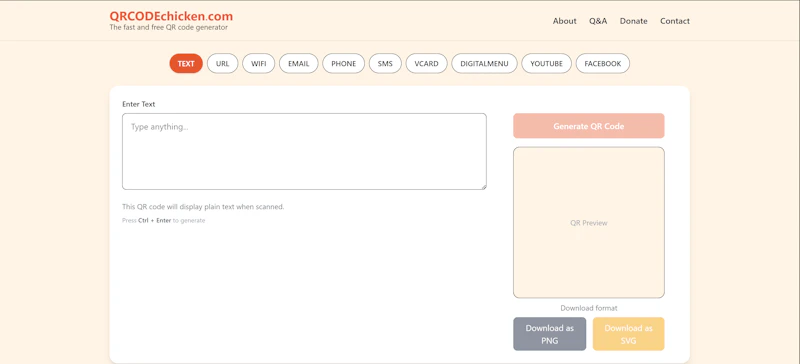Go to the Q&A page
This screenshot has width=800, height=364.
pos(598,21)
